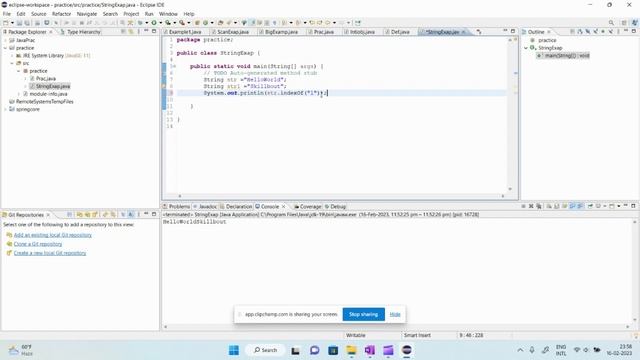
Task: Expand the module-info.java node
Action: point(19,94)
